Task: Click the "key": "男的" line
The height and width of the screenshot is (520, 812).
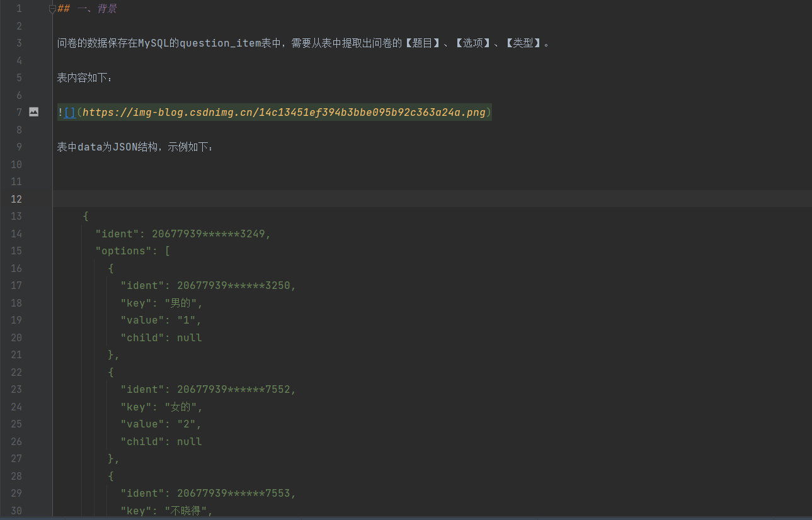Action: 161,303
